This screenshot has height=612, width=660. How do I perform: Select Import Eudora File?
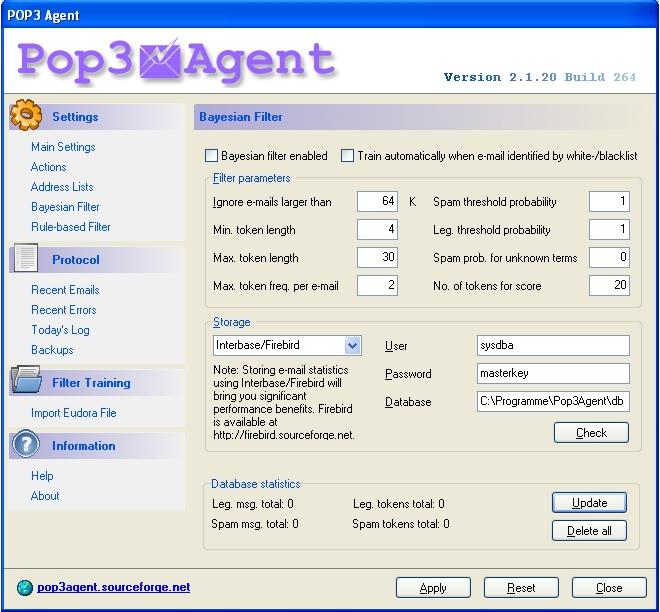click(x=74, y=413)
